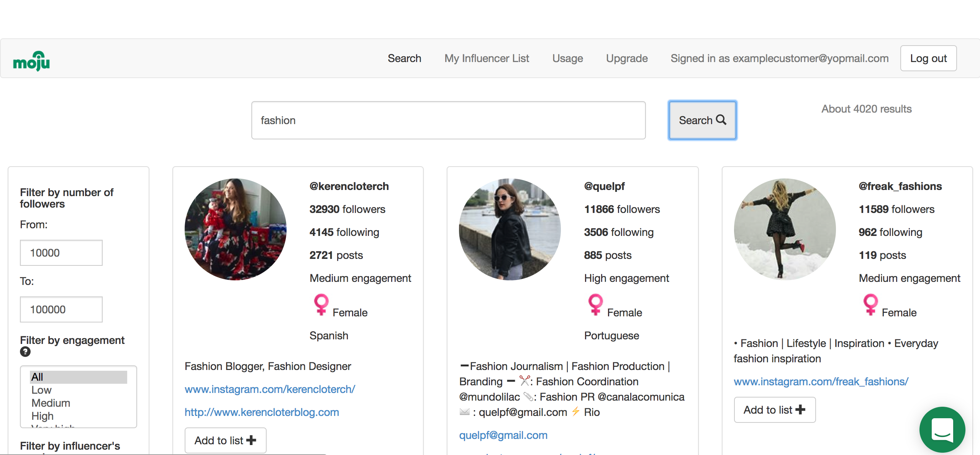Screen dimensions: 980x455
Task: Add @kerencloterch to list
Action: coord(225,440)
